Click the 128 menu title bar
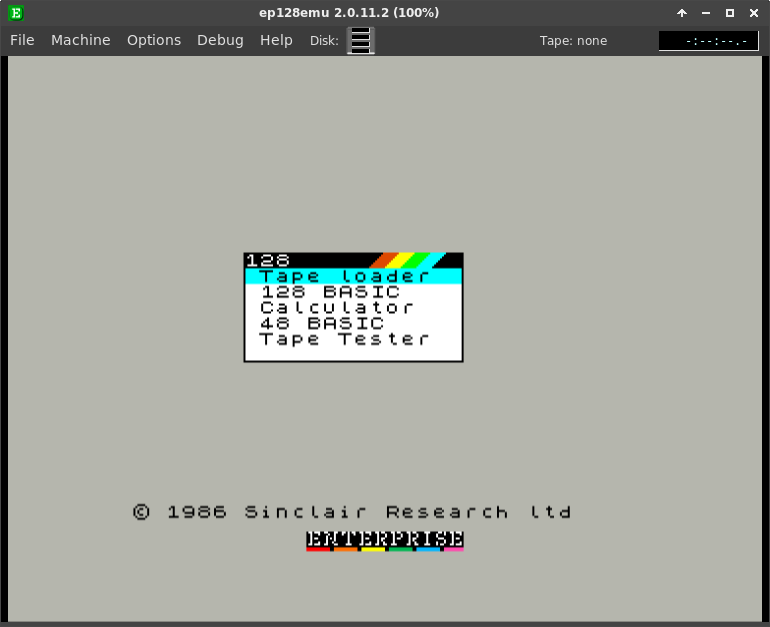 point(354,260)
